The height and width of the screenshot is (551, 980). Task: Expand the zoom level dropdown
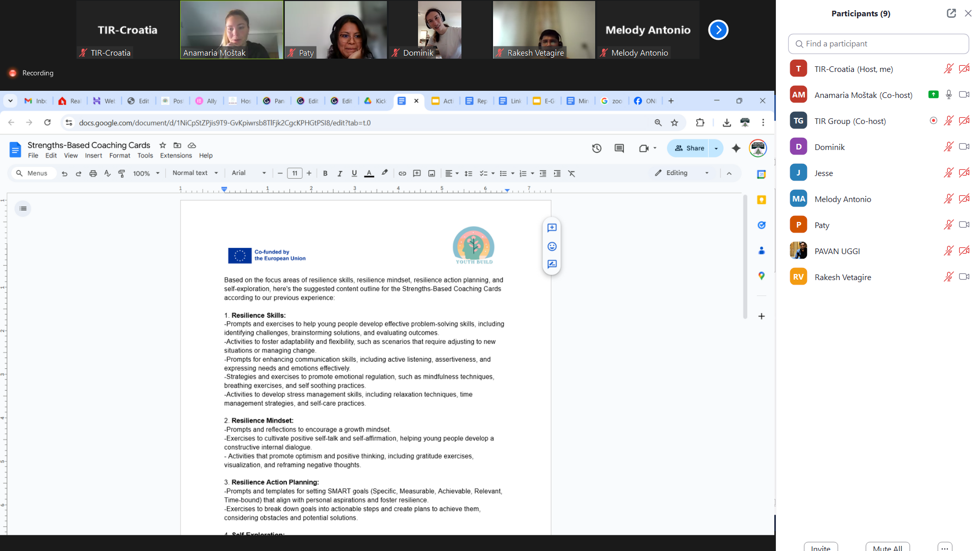(146, 173)
